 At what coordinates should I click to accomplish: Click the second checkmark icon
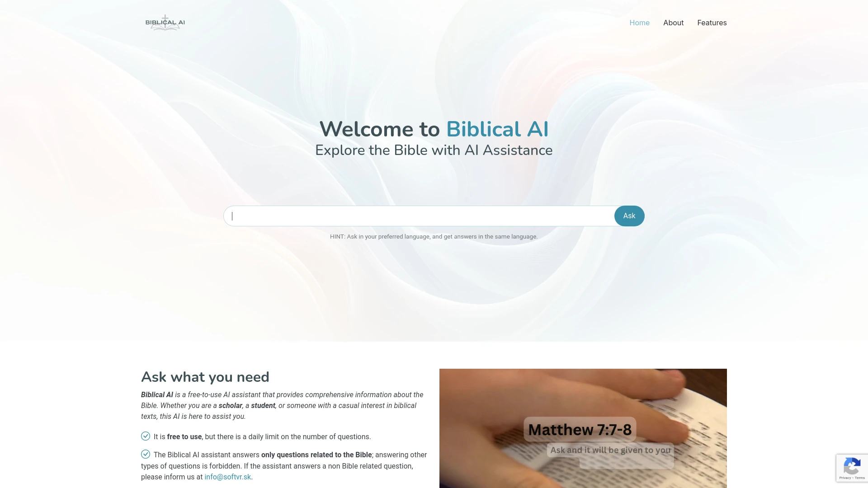(x=145, y=454)
